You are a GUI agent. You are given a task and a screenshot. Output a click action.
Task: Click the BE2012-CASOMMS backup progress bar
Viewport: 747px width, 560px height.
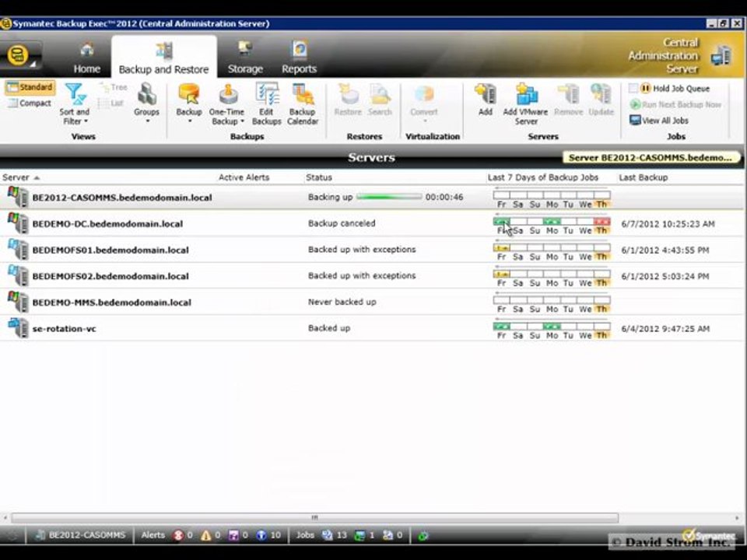click(x=389, y=197)
